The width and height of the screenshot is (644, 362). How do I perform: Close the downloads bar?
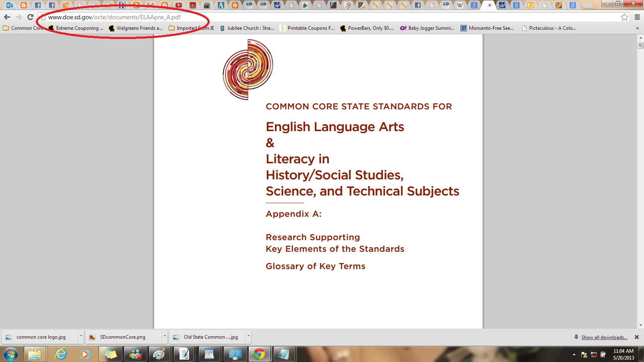(x=637, y=337)
